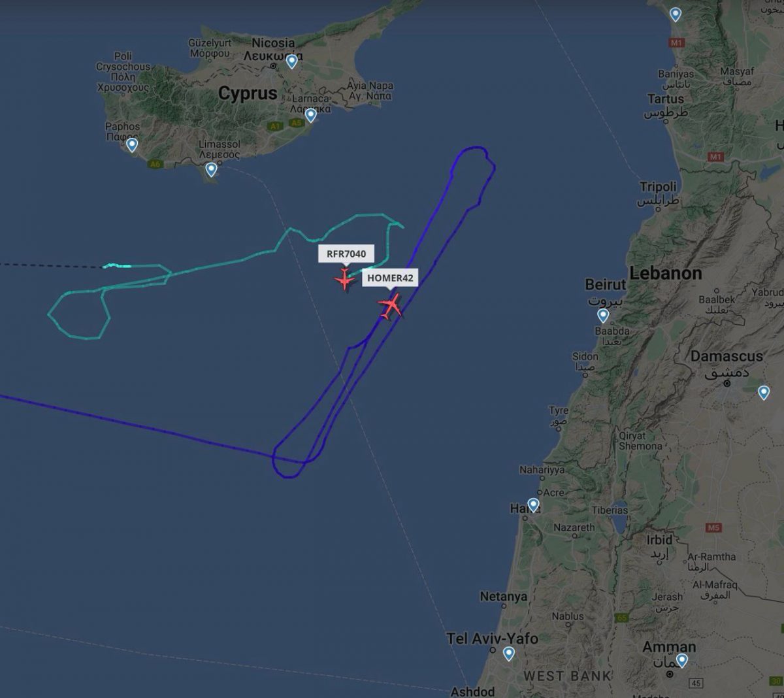Click airport pin at top near Syrian coast
Image resolution: width=784 pixels, height=698 pixels.
point(676,14)
